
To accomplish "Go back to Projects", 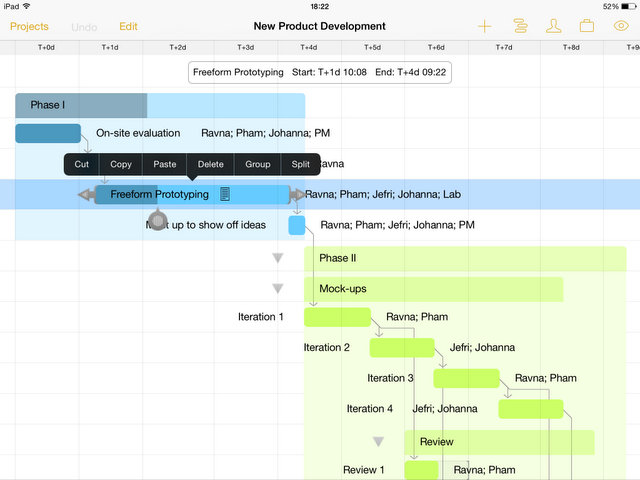I will [29, 27].
